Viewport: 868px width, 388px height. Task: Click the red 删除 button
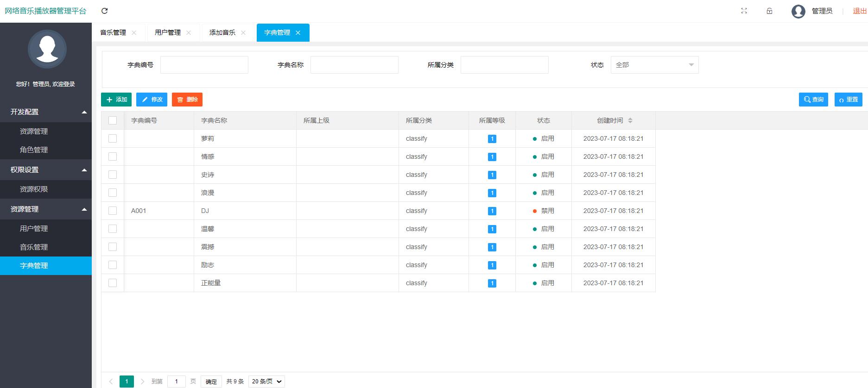pos(187,100)
